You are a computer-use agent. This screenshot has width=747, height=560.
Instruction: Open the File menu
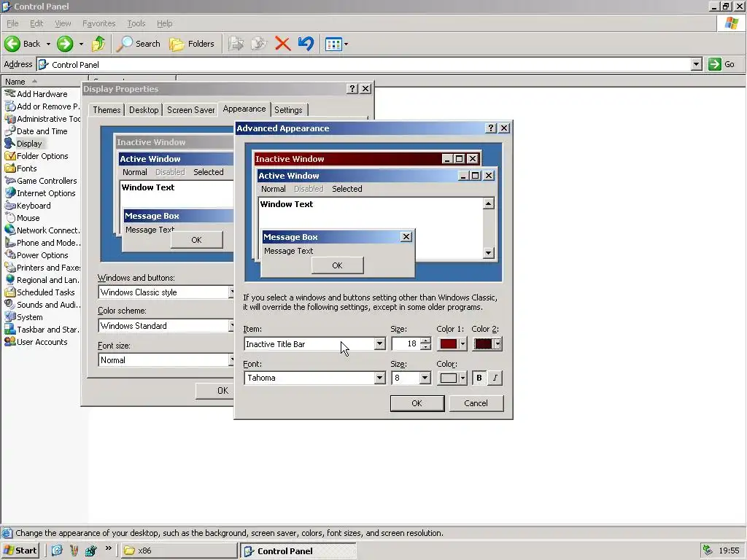(12, 23)
